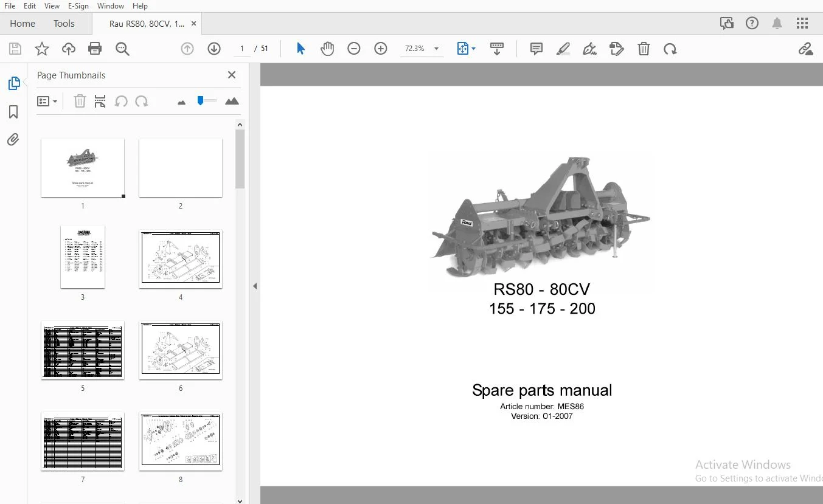Rotate thumbnails clockwise
This screenshot has height=504, width=823.
[142, 101]
